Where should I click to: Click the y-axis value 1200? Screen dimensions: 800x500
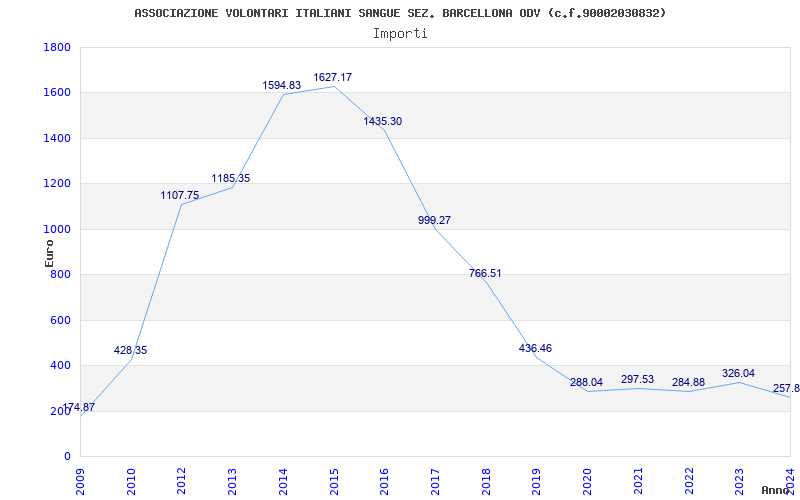click(57, 184)
